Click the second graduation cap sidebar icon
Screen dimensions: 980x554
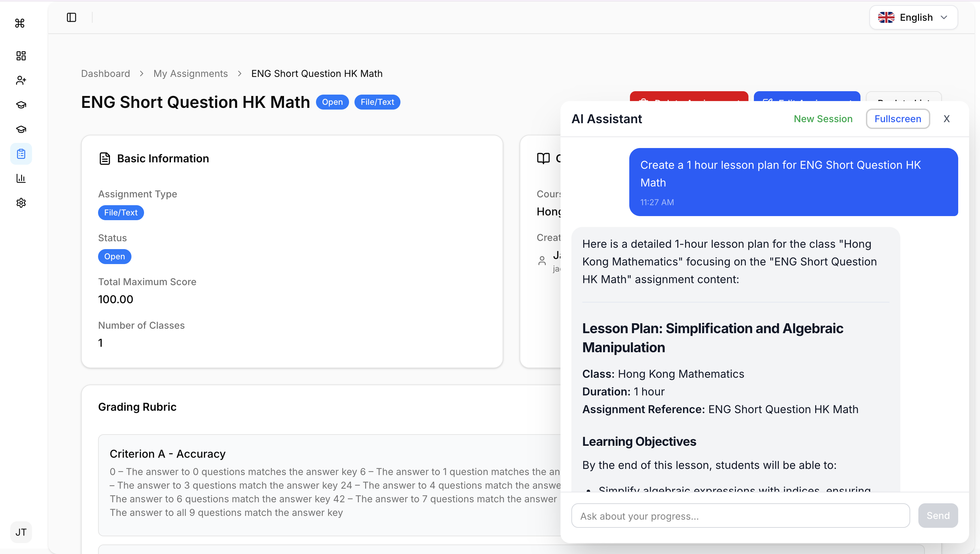[21, 129]
